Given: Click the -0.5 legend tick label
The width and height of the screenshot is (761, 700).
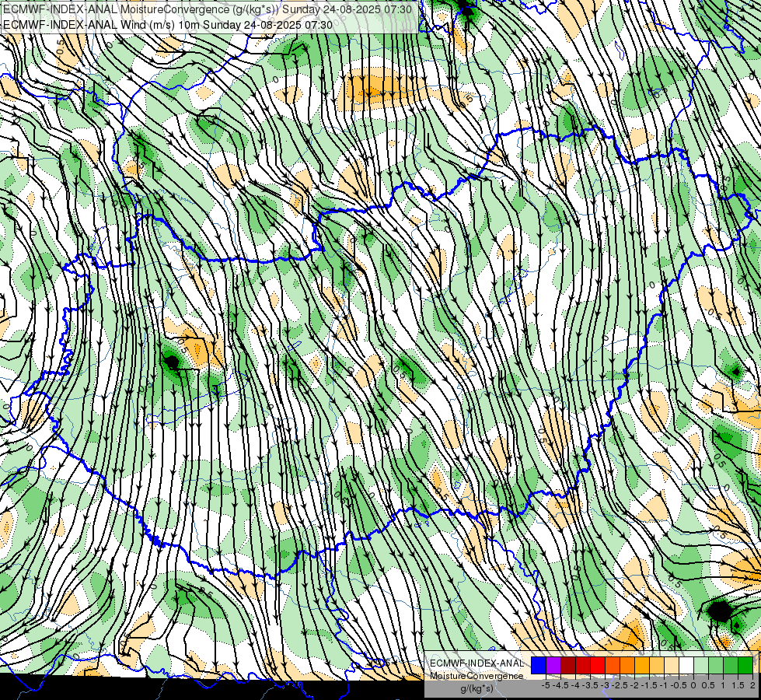Looking at the screenshot, I should click(679, 685).
